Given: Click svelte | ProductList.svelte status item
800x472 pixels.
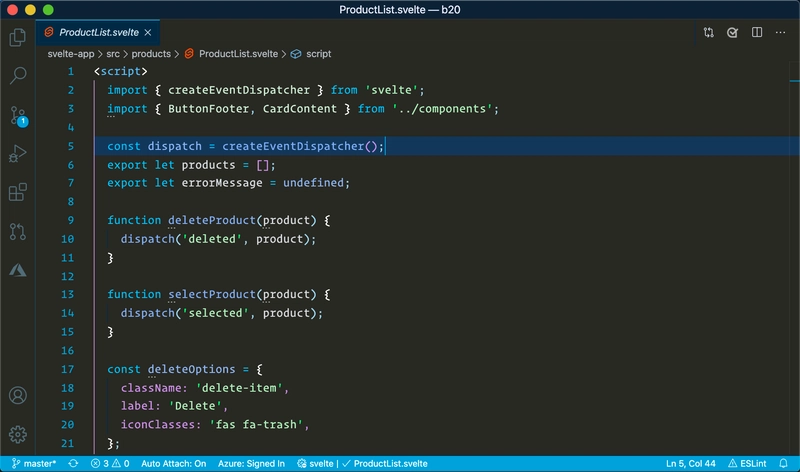Looking at the screenshot, I should (x=362, y=463).
